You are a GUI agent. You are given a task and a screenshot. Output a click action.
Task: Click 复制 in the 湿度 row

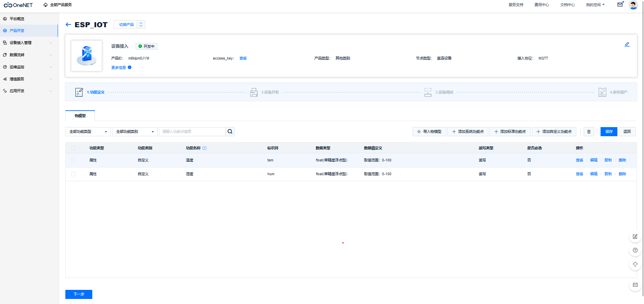tap(608, 174)
